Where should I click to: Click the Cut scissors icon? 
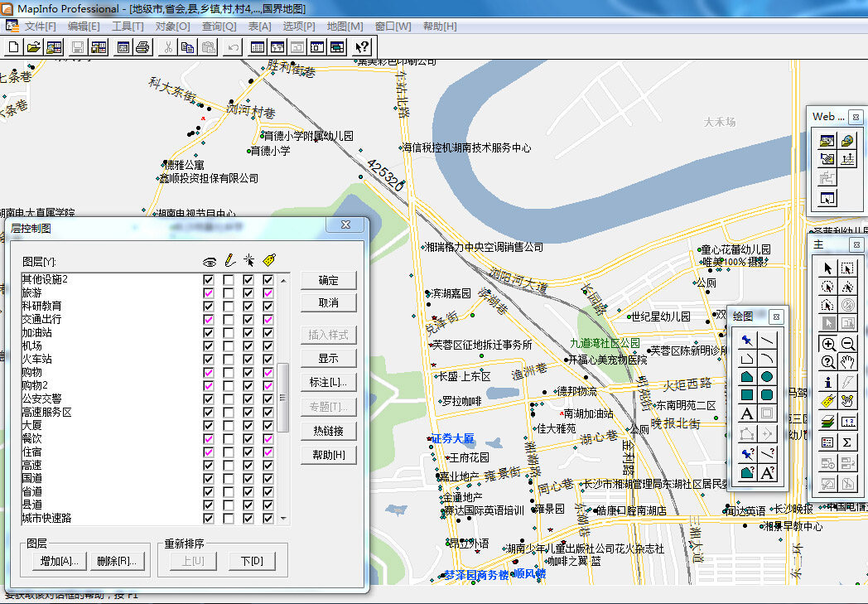[166, 47]
